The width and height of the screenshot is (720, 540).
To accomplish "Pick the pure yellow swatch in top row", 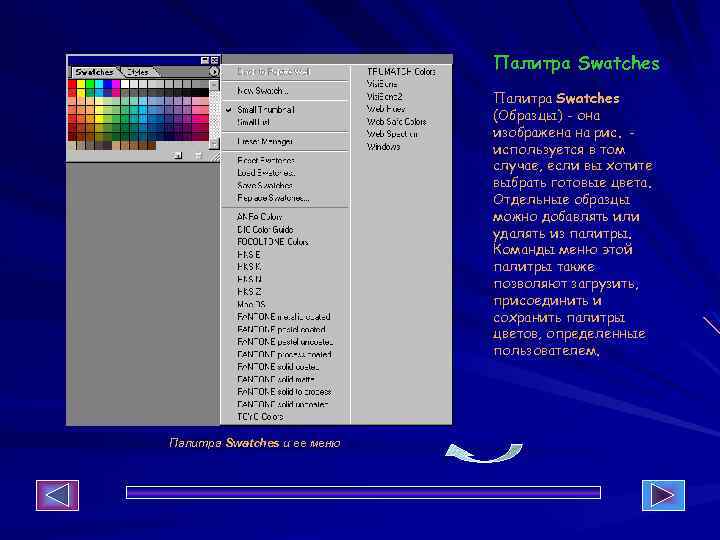I will (81, 84).
